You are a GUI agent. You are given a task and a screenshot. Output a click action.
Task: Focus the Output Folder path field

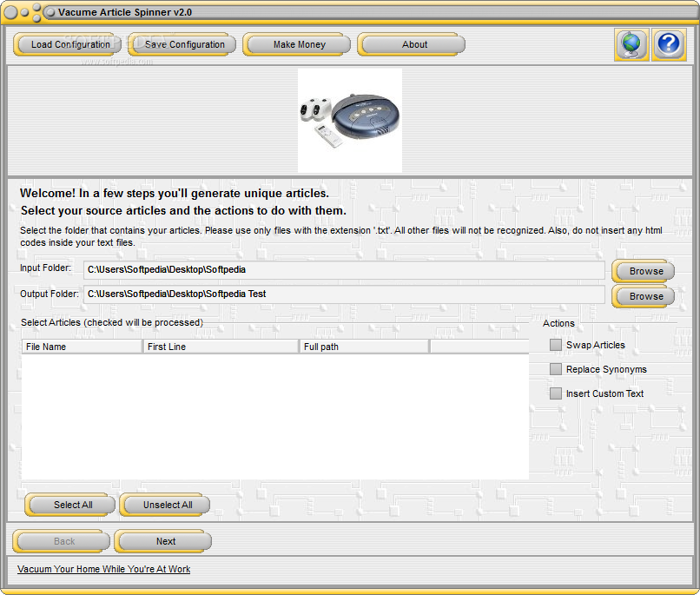click(x=344, y=294)
